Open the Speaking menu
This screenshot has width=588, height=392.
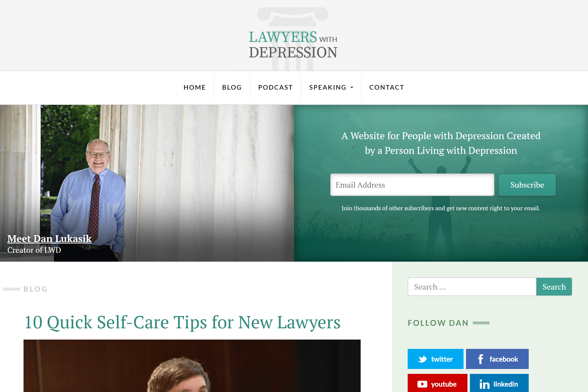pos(328,87)
